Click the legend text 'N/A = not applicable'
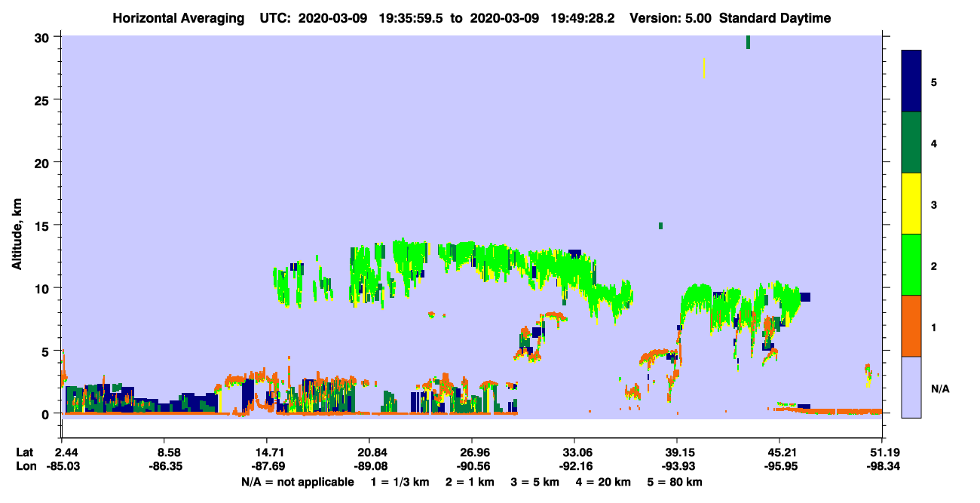 pos(298,482)
